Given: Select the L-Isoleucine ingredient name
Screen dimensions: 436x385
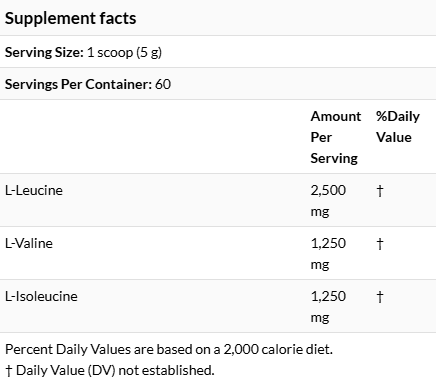Looking at the screenshot, I should [41, 296].
